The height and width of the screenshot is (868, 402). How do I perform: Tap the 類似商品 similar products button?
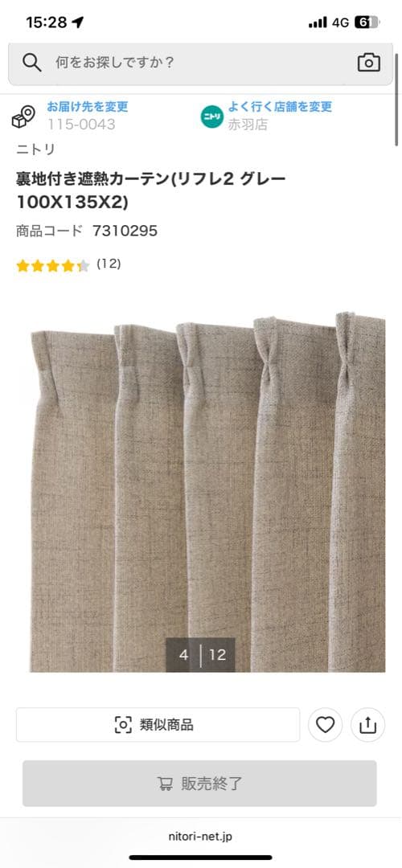(x=158, y=725)
